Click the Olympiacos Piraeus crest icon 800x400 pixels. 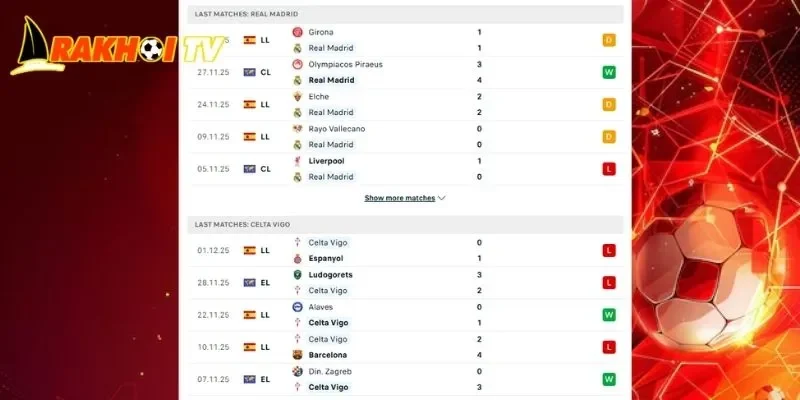click(297, 64)
